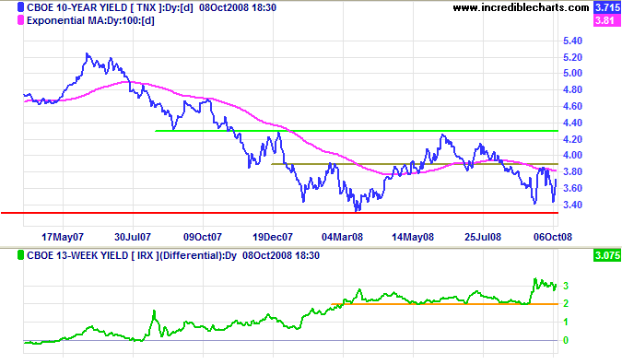The image size is (622, 364).
Task: Click the blue 3.715 value box
Action: (x=607, y=7)
